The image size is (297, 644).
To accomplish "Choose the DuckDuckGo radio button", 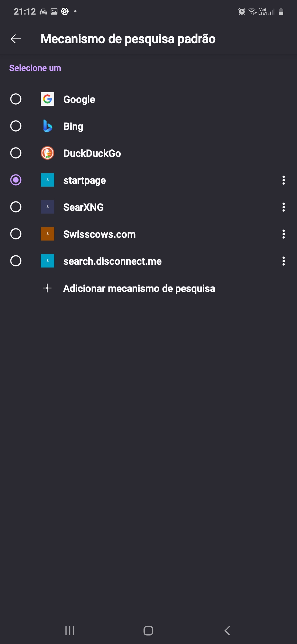I will pos(16,153).
